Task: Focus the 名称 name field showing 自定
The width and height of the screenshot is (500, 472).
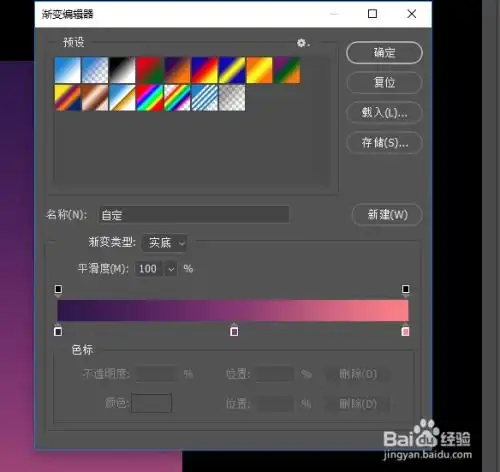Action: point(194,214)
